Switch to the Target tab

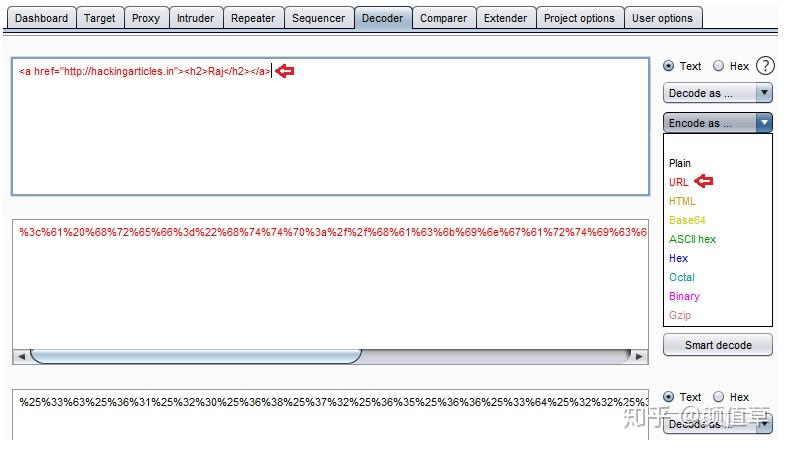pyautogui.click(x=99, y=18)
